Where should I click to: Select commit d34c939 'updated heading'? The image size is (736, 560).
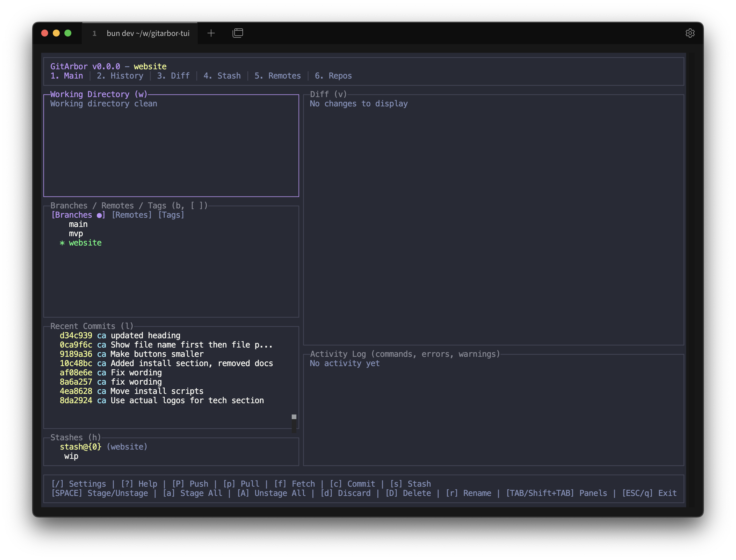120,335
